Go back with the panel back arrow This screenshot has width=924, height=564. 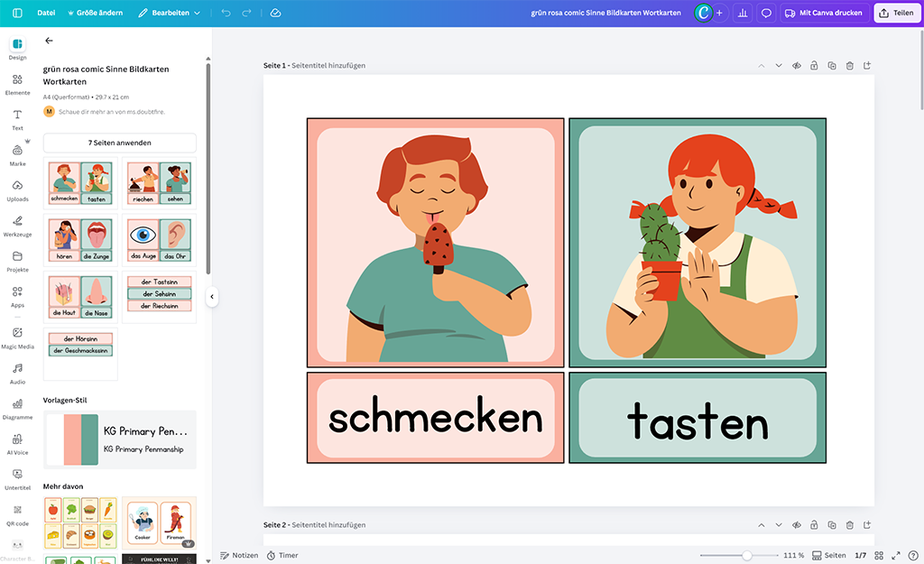[49, 41]
